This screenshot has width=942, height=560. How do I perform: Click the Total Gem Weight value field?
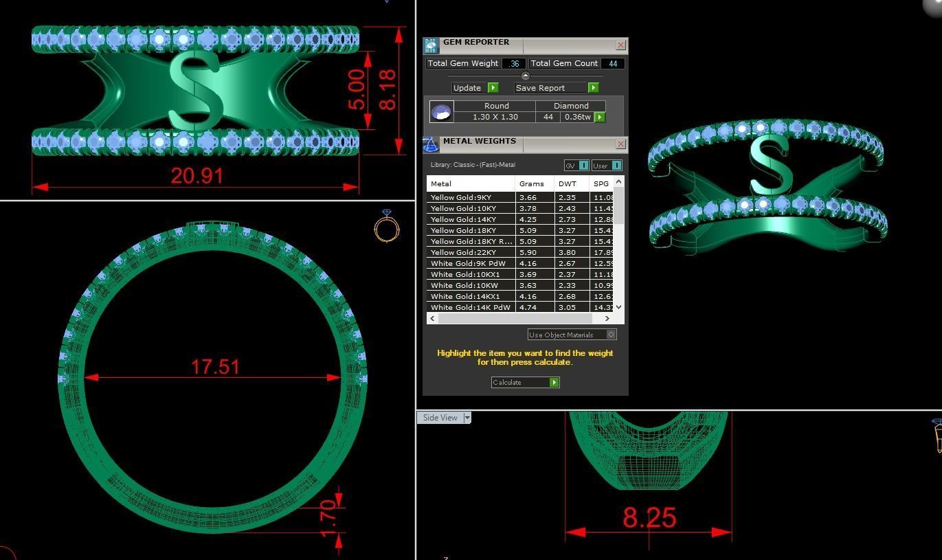[514, 63]
